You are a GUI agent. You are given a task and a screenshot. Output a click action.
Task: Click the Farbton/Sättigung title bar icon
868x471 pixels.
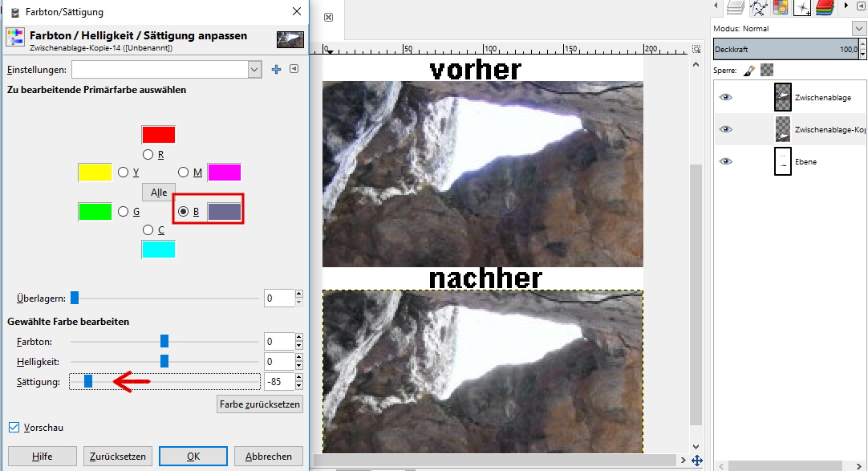tap(14, 11)
